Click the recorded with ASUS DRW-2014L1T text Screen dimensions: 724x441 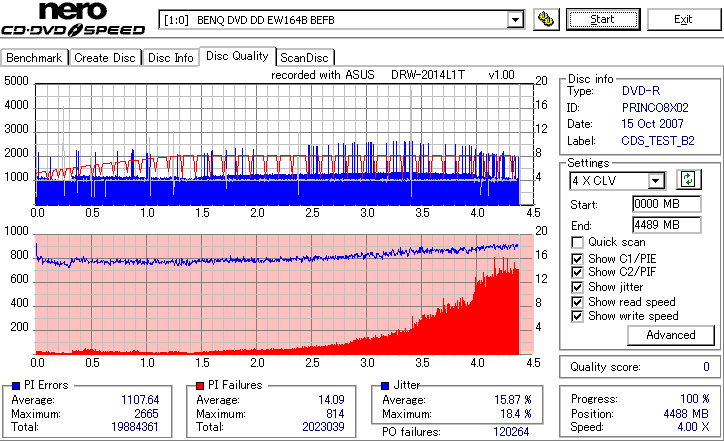point(392,75)
